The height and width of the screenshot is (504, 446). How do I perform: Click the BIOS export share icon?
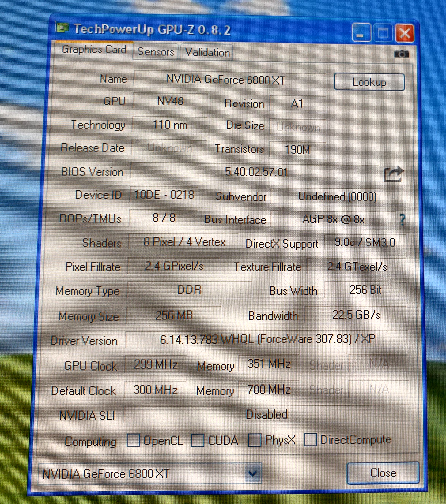[x=394, y=174]
